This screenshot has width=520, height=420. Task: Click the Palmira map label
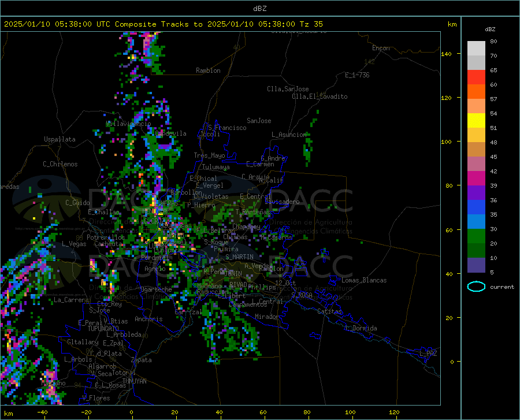coord(226,249)
